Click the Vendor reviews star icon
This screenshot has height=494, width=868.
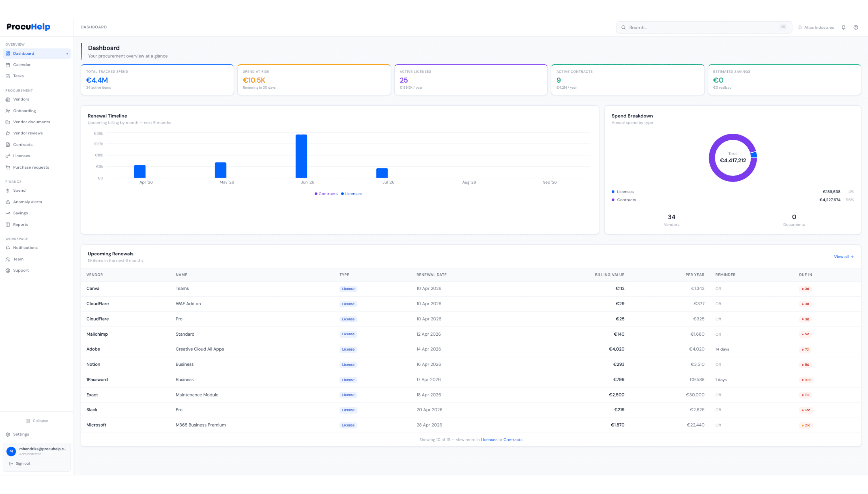(8, 133)
